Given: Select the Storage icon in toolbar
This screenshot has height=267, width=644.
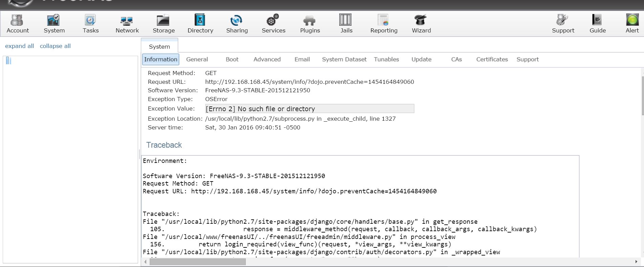Looking at the screenshot, I should click(164, 21).
